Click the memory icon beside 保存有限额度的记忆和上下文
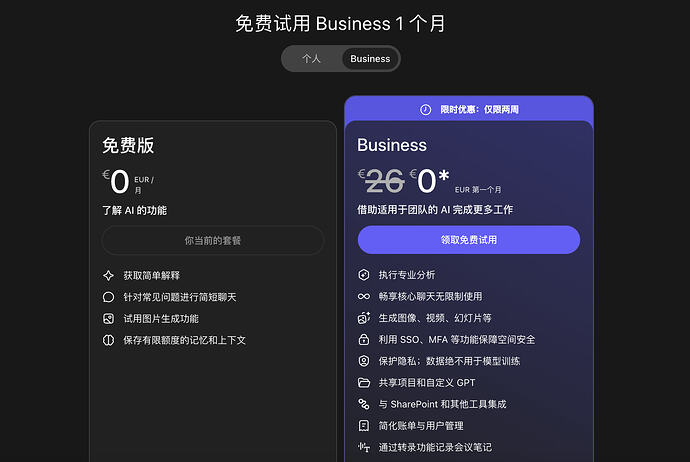 [108, 340]
